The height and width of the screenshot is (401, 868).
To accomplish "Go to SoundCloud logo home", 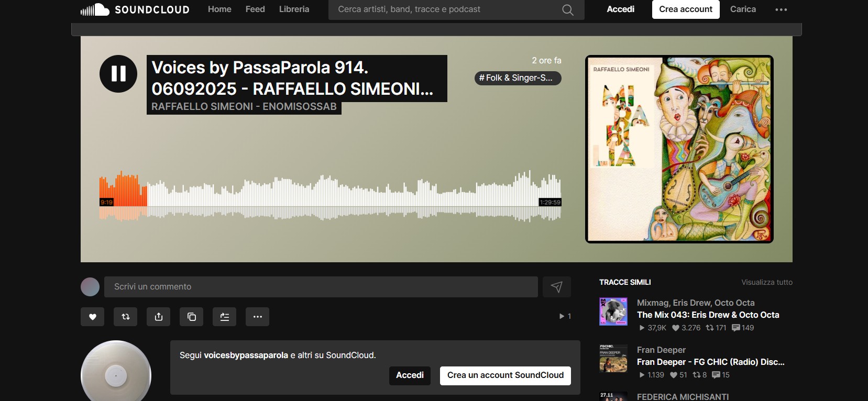I will [x=135, y=9].
